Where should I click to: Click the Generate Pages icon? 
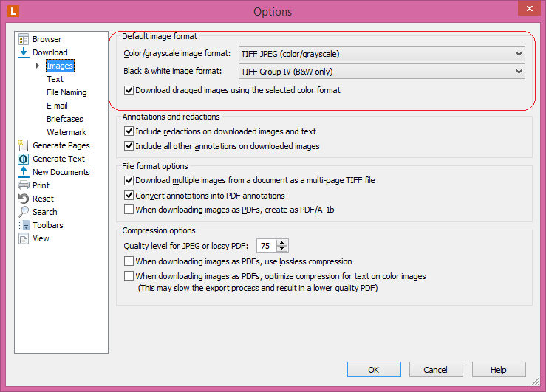(24, 145)
